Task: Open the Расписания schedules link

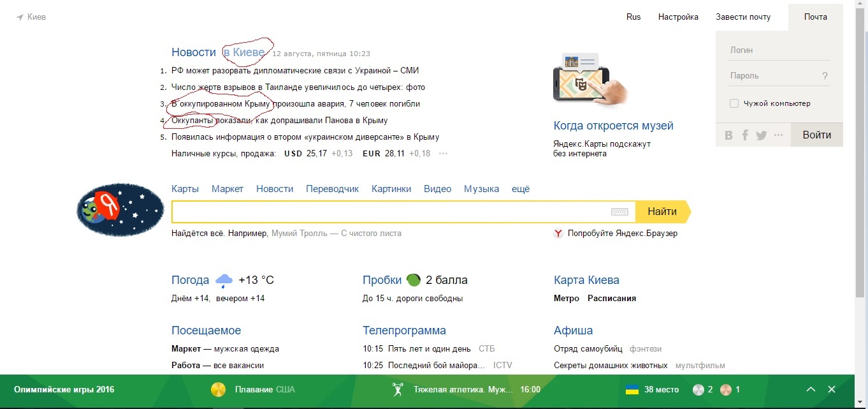Action: pyautogui.click(x=612, y=299)
